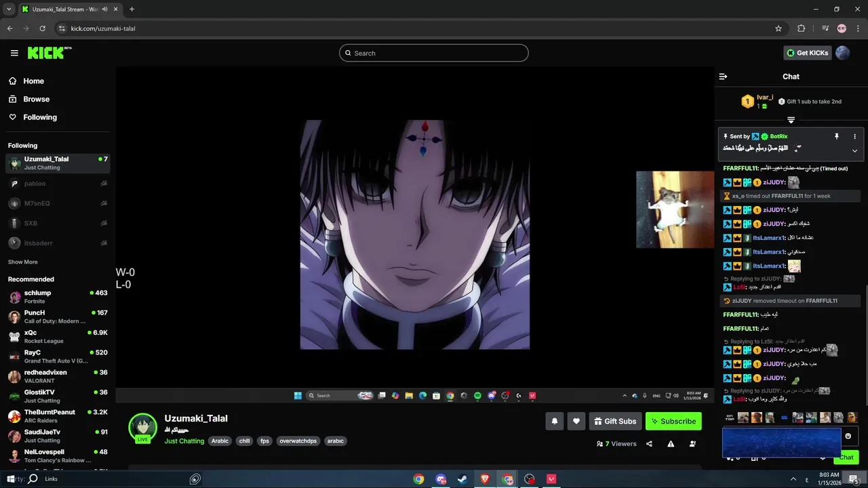Open Browse in sidebar
868x488 pixels.
[36, 99]
